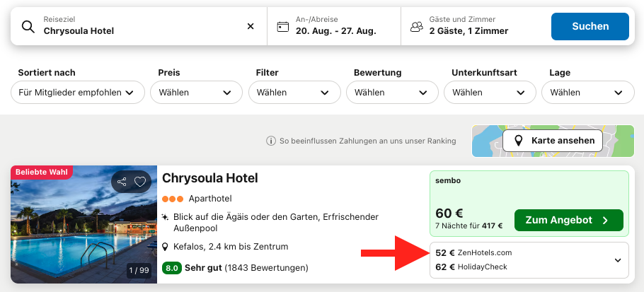Click the Suchen button
The width and height of the screenshot is (644, 292).
(x=590, y=26)
